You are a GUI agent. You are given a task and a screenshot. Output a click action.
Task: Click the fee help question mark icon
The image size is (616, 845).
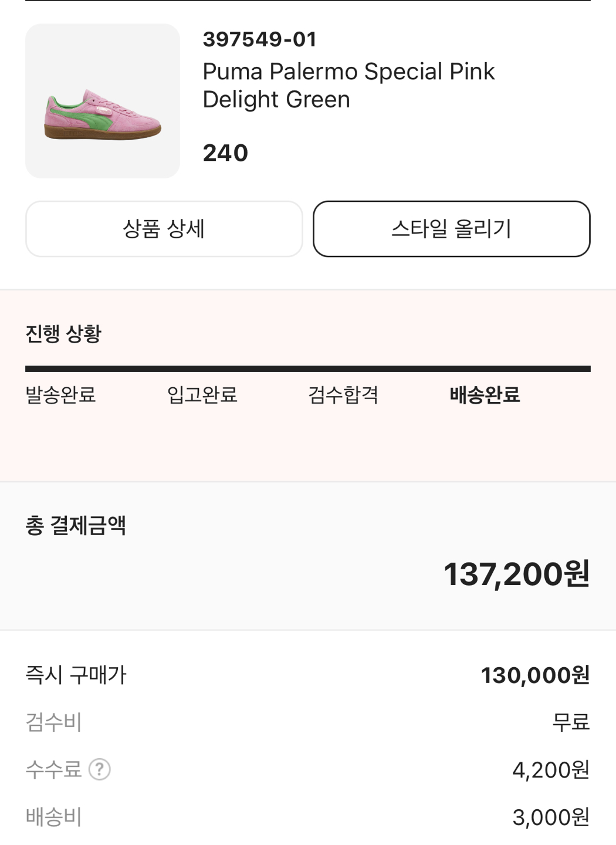point(100,769)
